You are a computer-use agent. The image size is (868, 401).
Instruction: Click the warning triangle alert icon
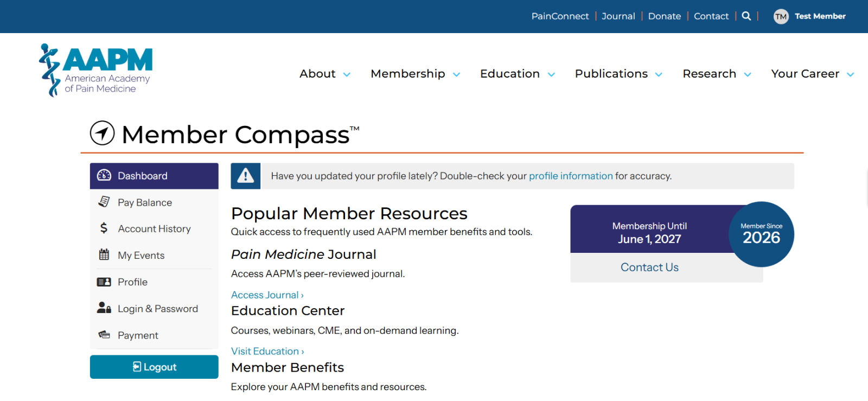pos(246,176)
